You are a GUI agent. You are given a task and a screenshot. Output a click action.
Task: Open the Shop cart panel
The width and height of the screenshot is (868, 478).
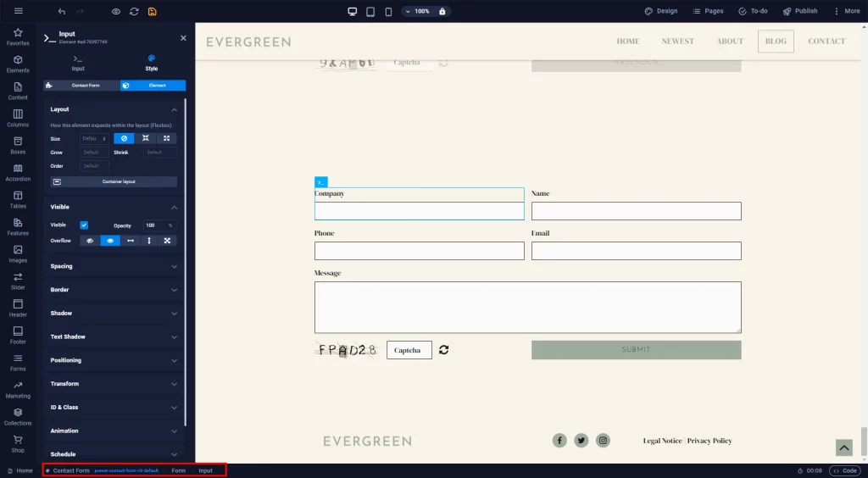tap(18, 444)
